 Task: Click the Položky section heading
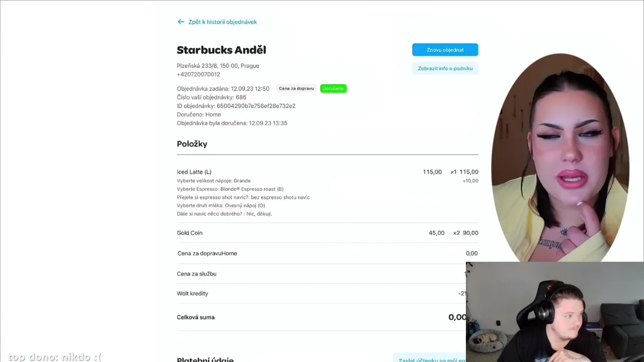pyautogui.click(x=192, y=144)
